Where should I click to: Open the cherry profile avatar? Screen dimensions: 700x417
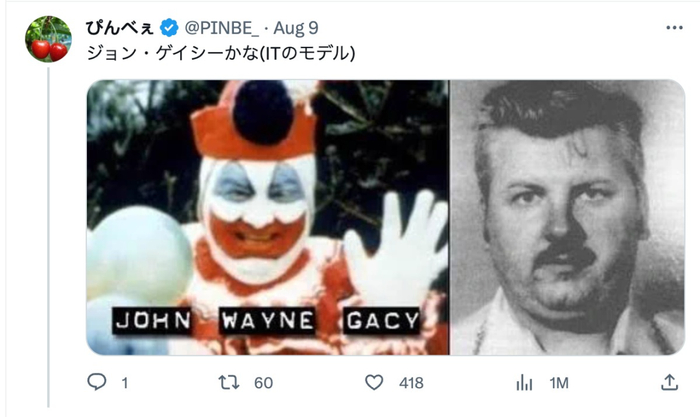click(48, 38)
